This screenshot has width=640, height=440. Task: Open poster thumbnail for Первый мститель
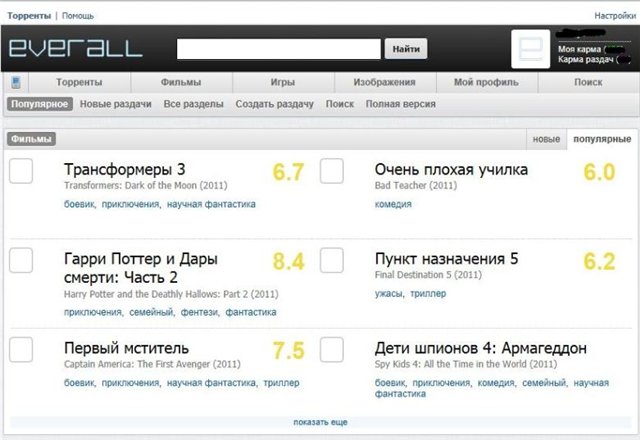[x=21, y=349]
